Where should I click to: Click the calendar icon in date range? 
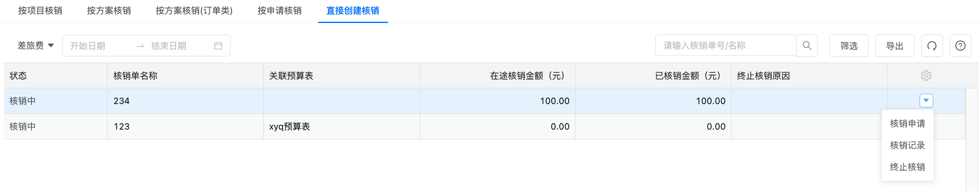coord(218,46)
